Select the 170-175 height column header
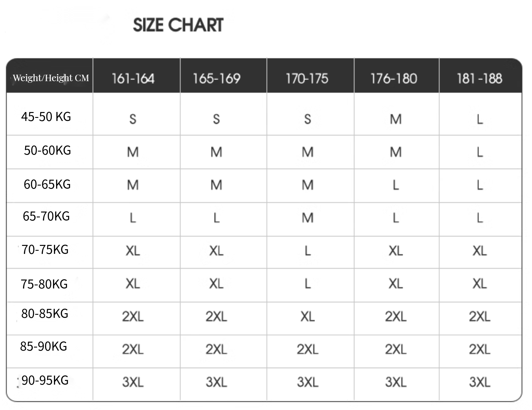 pyautogui.click(x=307, y=79)
